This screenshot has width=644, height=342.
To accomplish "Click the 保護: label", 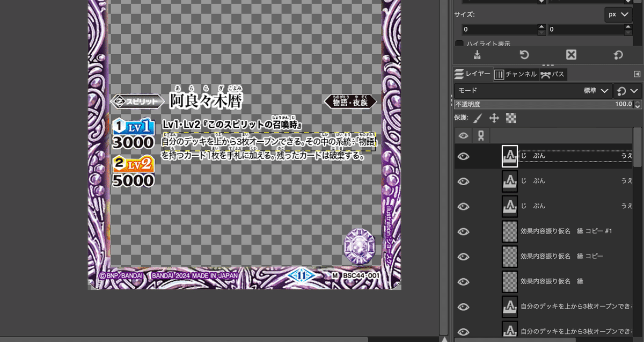I will pos(462,118).
